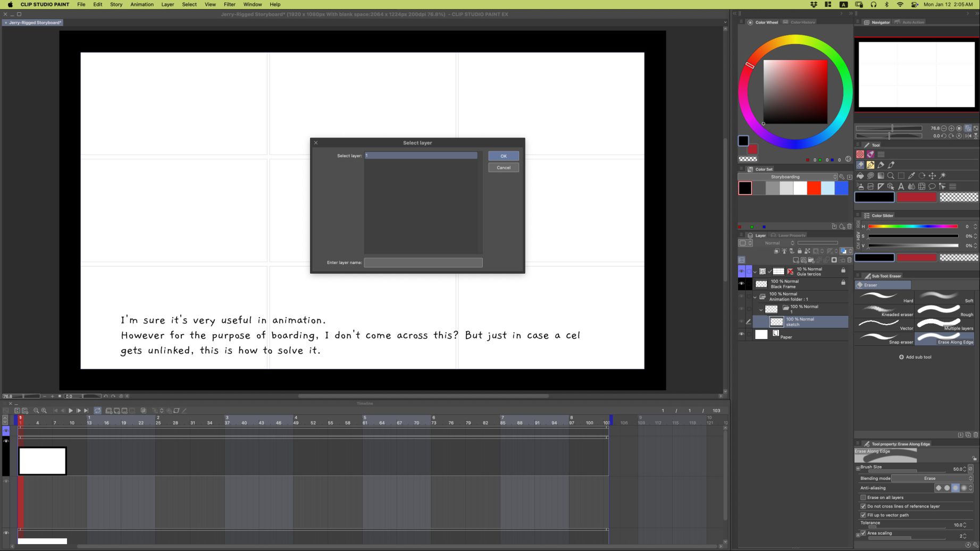This screenshot has width=980, height=551.
Task: Pick the Zoom magnifier tool
Action: point(891,176)
